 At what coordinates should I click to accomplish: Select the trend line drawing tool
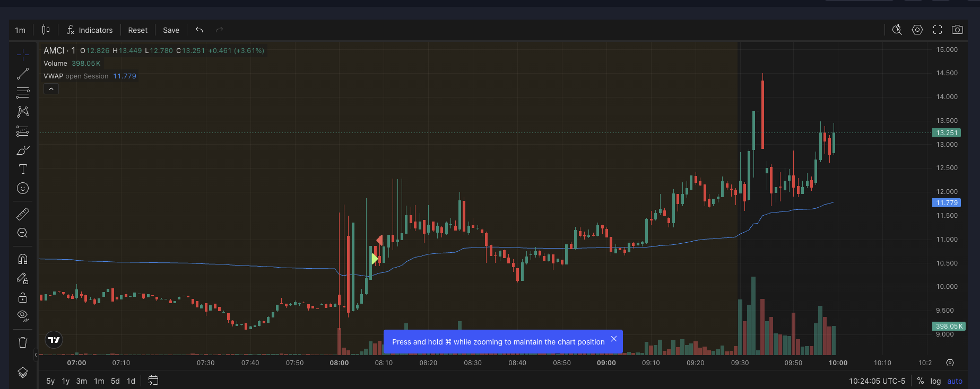(23, 74)
